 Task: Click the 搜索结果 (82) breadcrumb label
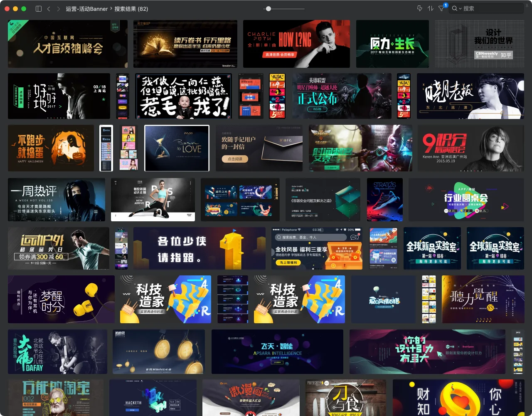[x=131, y=9]
